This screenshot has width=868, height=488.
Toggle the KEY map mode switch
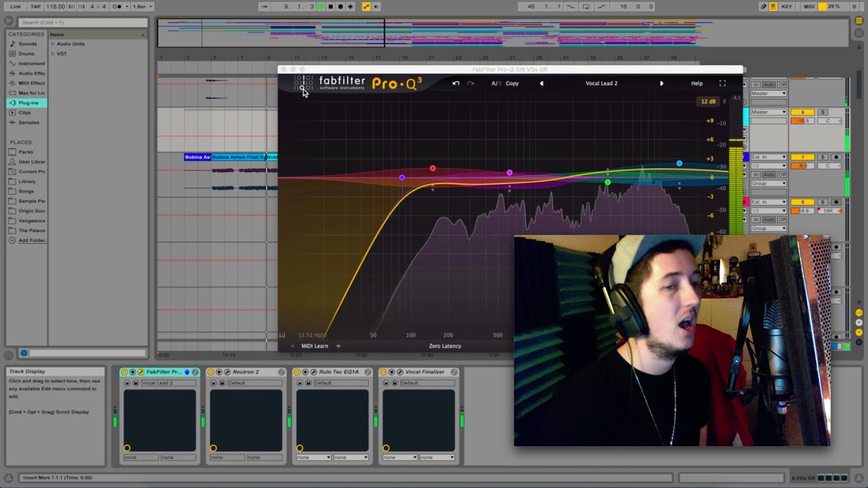787,7
